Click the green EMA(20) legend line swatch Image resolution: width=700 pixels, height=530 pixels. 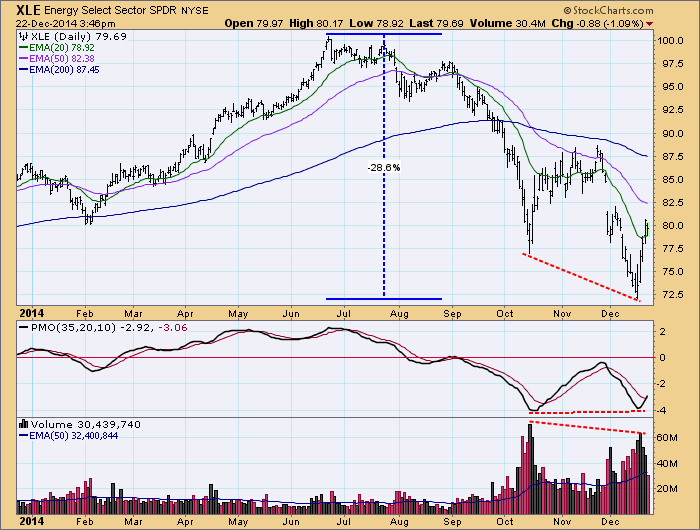[x=24, y=47]
